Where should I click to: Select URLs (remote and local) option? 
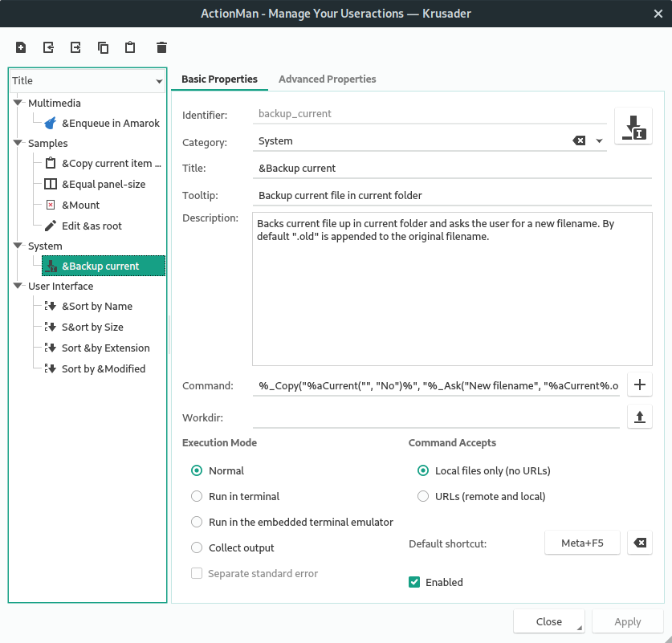point(423,496)
